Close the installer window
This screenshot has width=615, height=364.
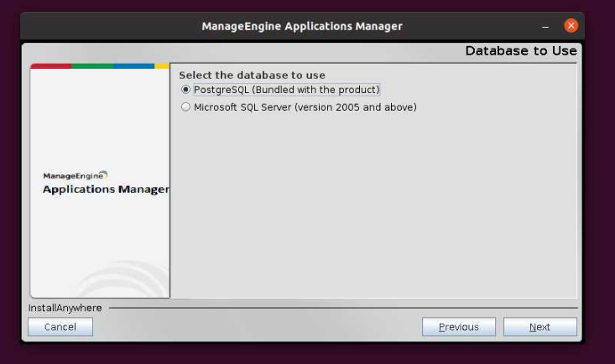(571, 26)
